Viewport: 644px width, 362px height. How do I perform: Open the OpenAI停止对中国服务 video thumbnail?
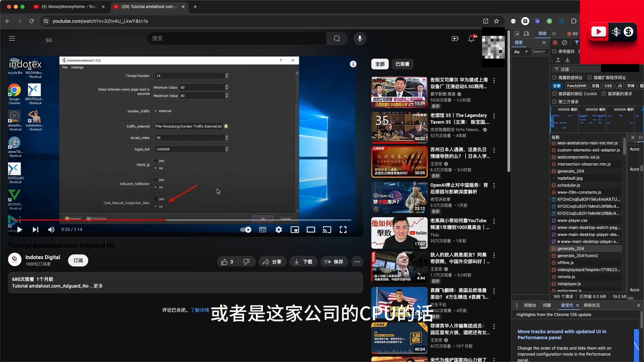tap(399, 198)
